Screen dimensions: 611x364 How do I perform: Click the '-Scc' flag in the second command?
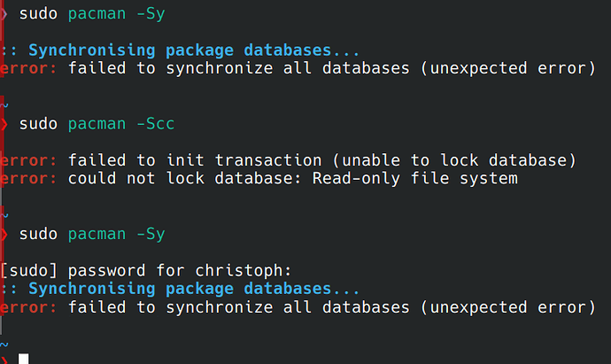[x=156, y=124]
